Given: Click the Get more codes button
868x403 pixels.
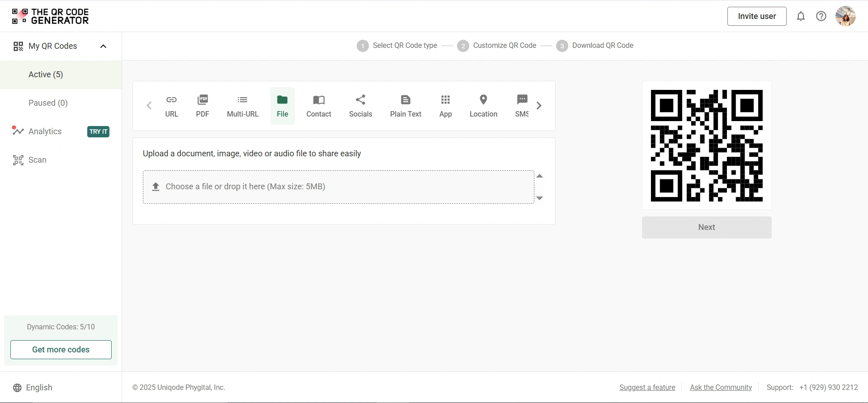Looking at the screenshot, I should [x=61, y=350].
